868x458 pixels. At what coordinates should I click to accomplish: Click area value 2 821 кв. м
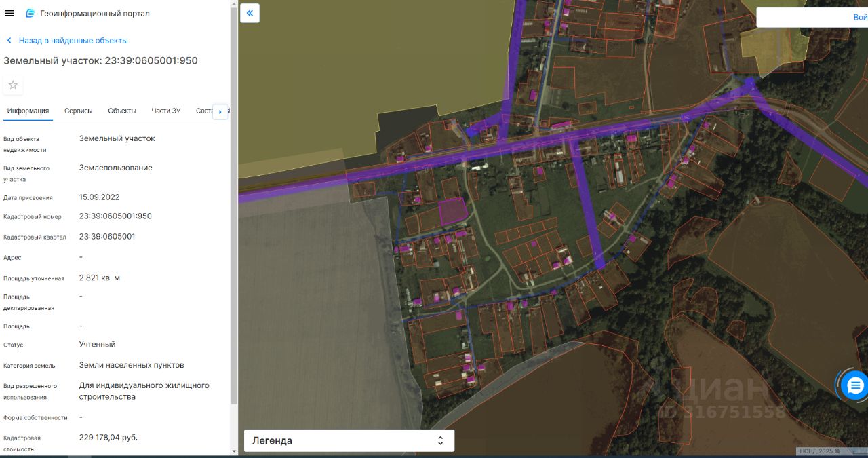click(x=100, y=278)
